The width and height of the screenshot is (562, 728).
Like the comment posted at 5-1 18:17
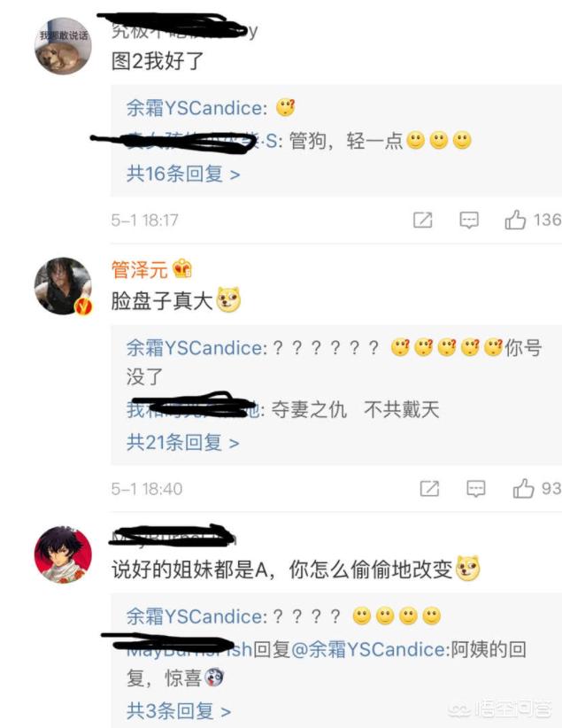[x=515, y=220]
